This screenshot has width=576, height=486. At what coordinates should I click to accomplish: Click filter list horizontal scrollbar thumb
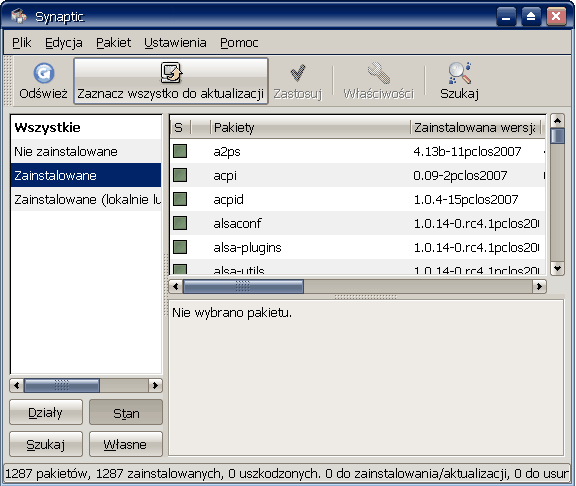62,385
